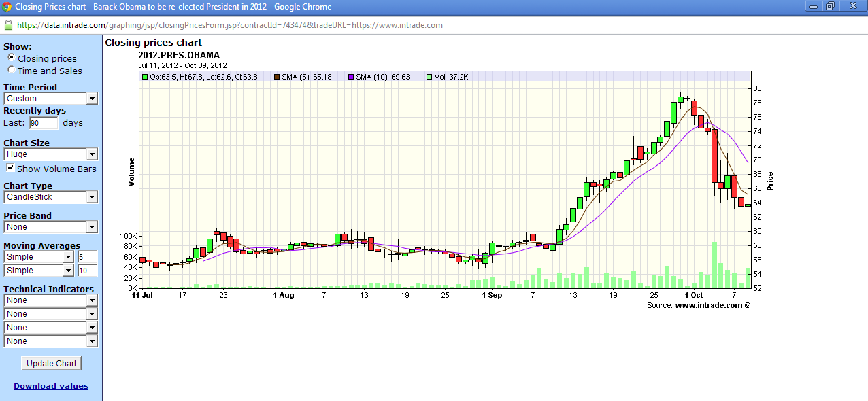Click the 100K volume axis label

[x=127, y=236]
